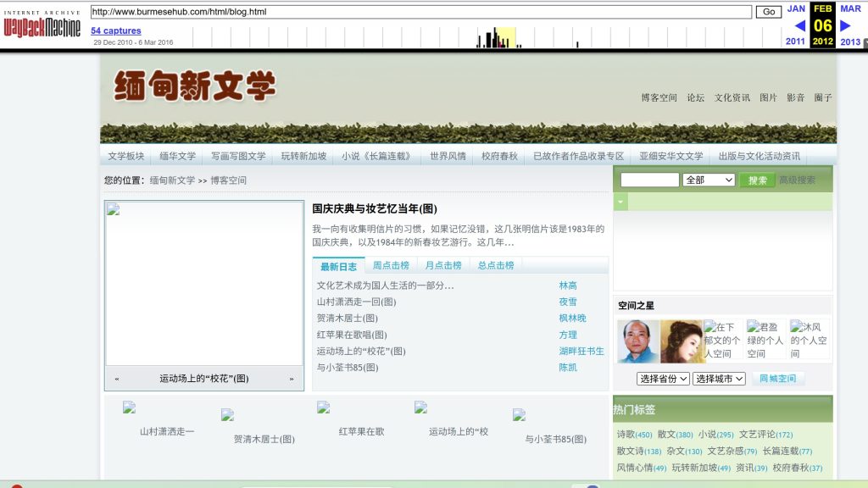Open 沐风的个人空间 avatar
Image resolution: width=868 pixels, height=488 pixels.
click(809, 340)
